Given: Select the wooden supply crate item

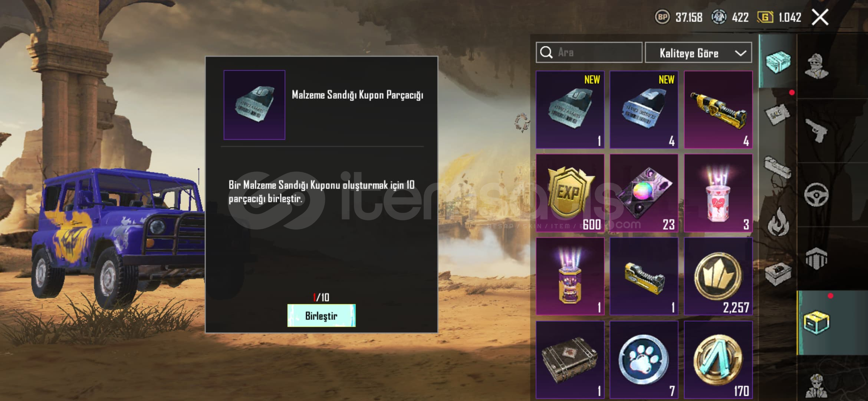Looking at the screenshot, I should 570,360.
